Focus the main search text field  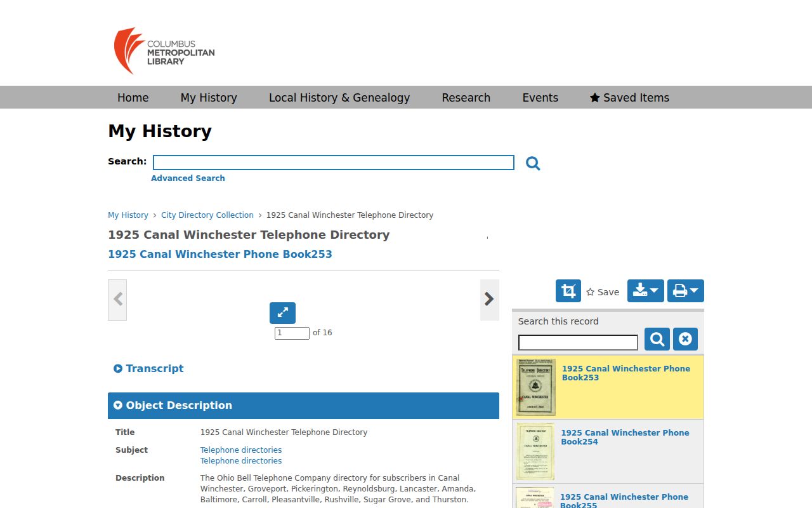point(334,163)
